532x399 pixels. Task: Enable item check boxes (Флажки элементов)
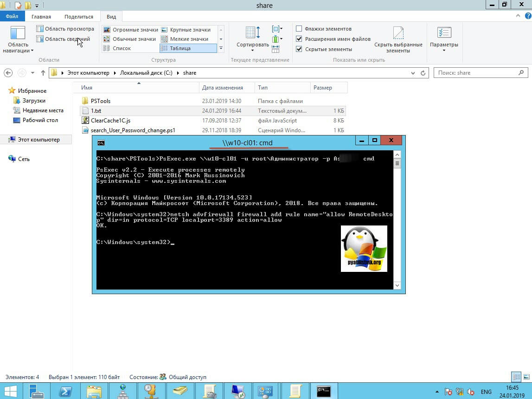pos(299,29)
